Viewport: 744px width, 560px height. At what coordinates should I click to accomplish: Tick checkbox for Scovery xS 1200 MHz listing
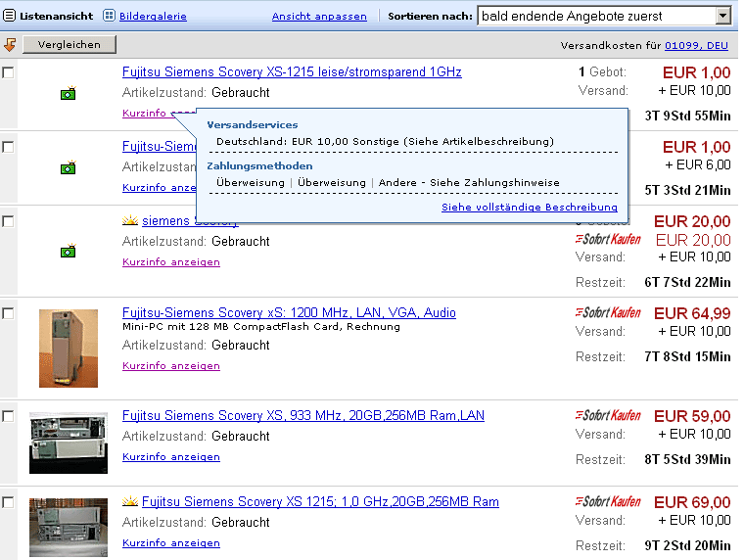pos(8,313)
